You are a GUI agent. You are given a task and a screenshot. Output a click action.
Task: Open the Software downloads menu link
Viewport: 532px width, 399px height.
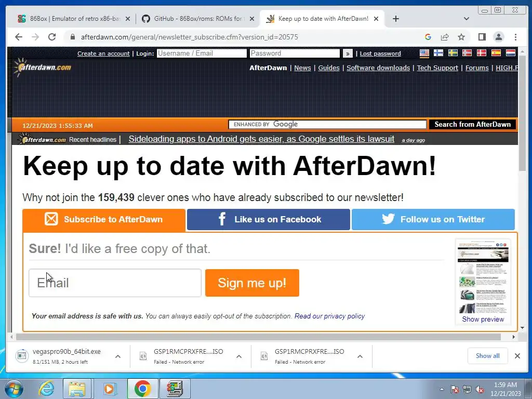click(378, 68)
